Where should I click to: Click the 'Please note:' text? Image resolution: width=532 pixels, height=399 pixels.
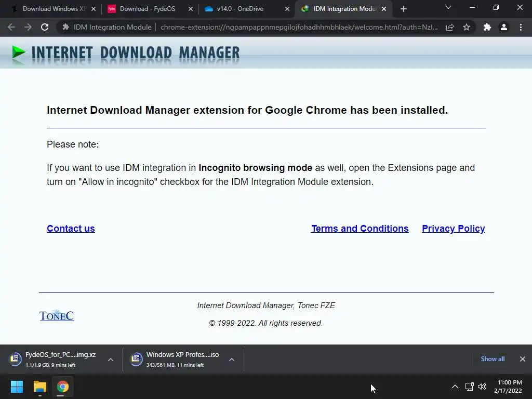73,144
